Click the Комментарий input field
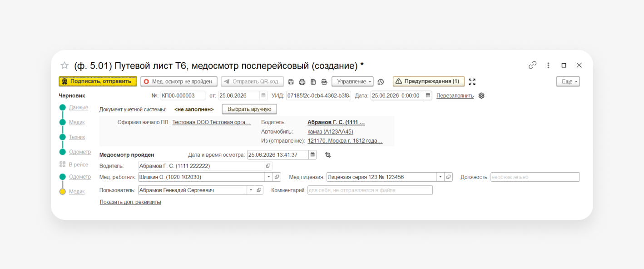This screenshot has height=269, width=644. click(370, 190)
